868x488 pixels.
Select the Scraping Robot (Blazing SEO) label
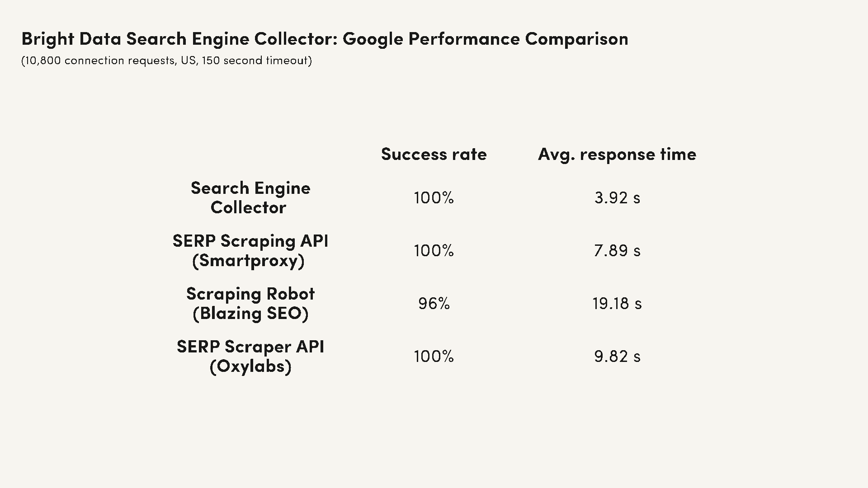(250, 304)
